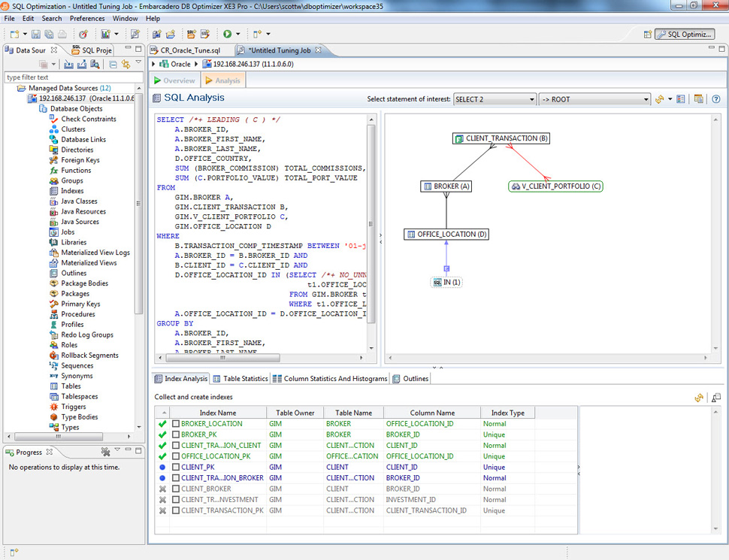
Task: Click the Save icon in the main toolbar
Action: click(36, 34)
